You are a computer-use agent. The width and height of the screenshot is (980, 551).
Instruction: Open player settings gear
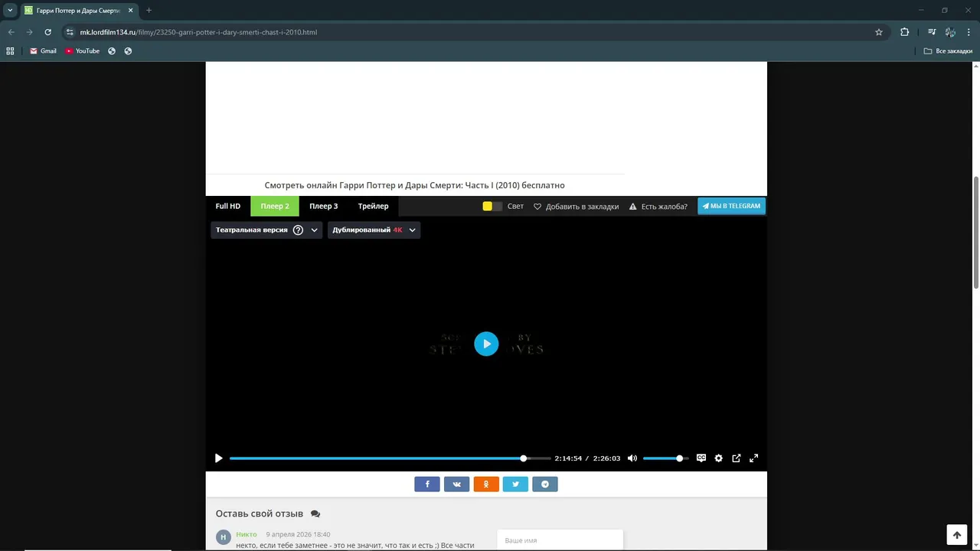click(x=718, y=458)
